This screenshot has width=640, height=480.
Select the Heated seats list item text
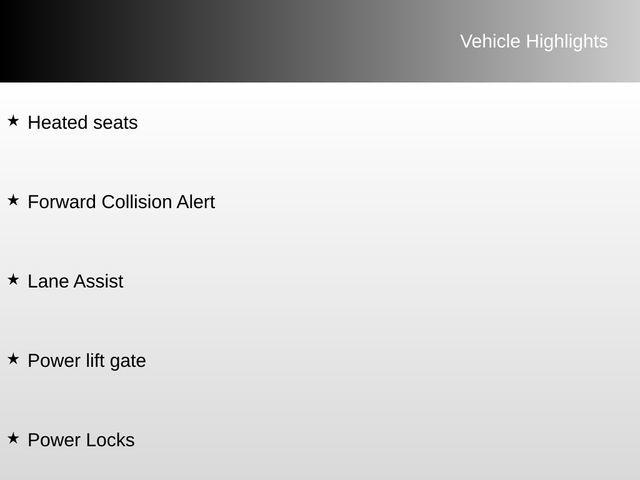coord(82,123)
